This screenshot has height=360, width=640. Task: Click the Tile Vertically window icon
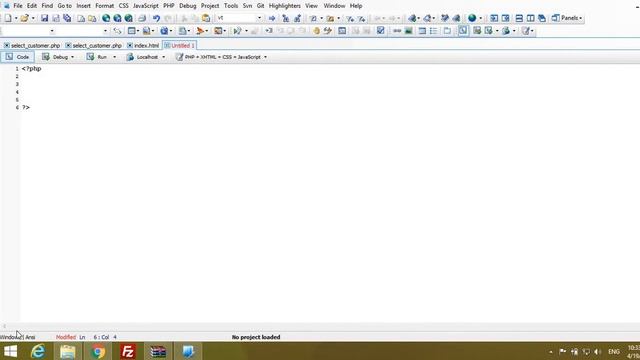coord(530,18)
